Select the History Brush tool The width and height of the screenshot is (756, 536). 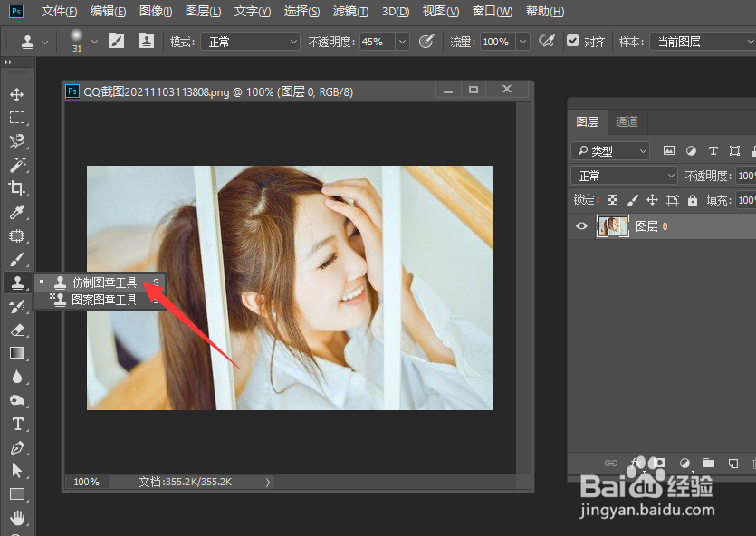[17, 307]
